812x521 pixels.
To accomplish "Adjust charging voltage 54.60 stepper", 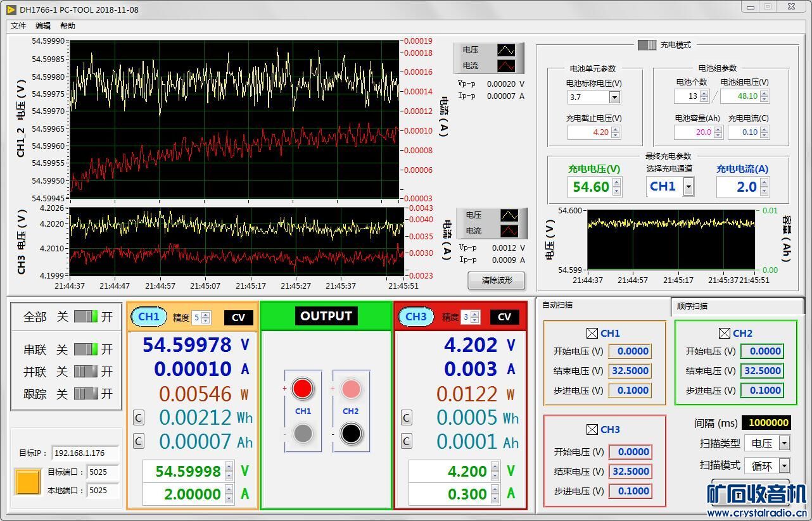I will (616, 186).
